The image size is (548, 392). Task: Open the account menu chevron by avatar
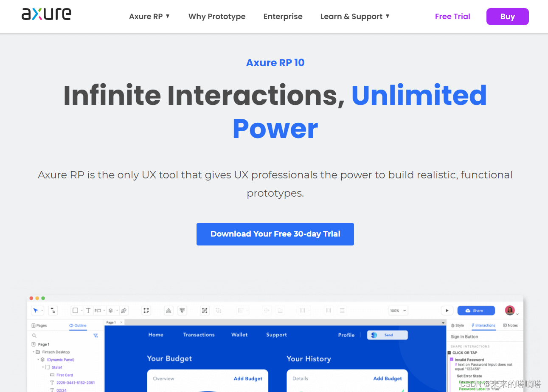(x=517, y=314)
